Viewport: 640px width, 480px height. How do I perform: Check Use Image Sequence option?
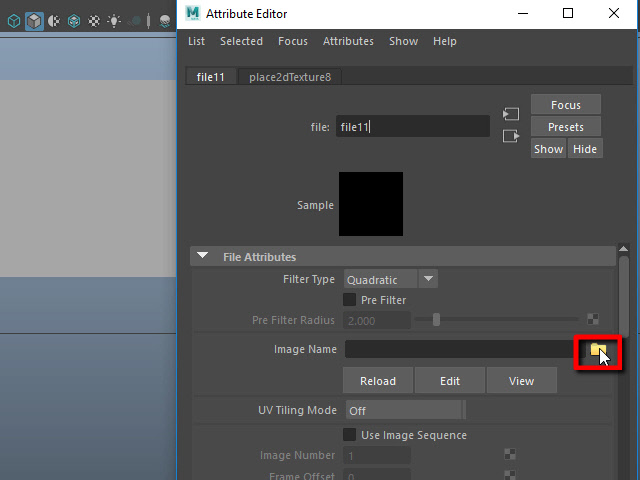(x=350, y=435)
